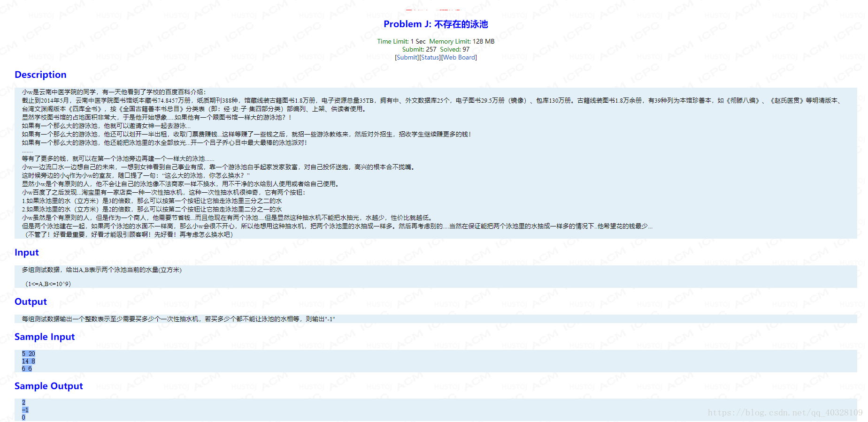Click the description line starting '截止到2014年5月'
The height and width of the screenshot is (422, 868).
point(432,100)
